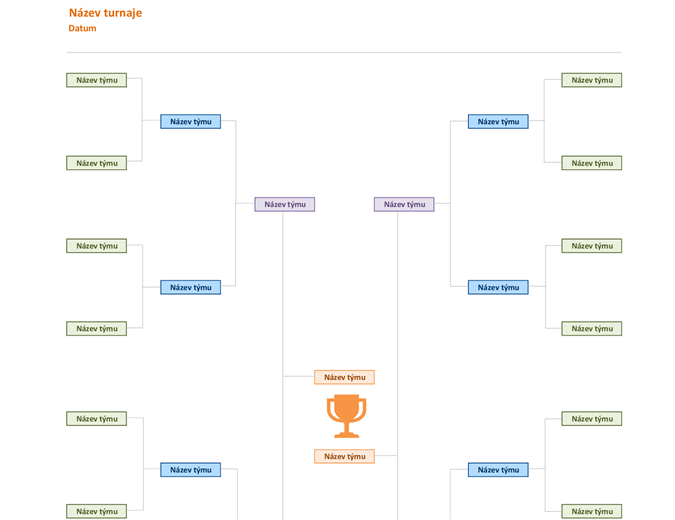The height and width of the screenshot is (520, 675).
Task: Select the bottom-most blue team box on right side
Action: pyautogui.click(x=498, y=470)
